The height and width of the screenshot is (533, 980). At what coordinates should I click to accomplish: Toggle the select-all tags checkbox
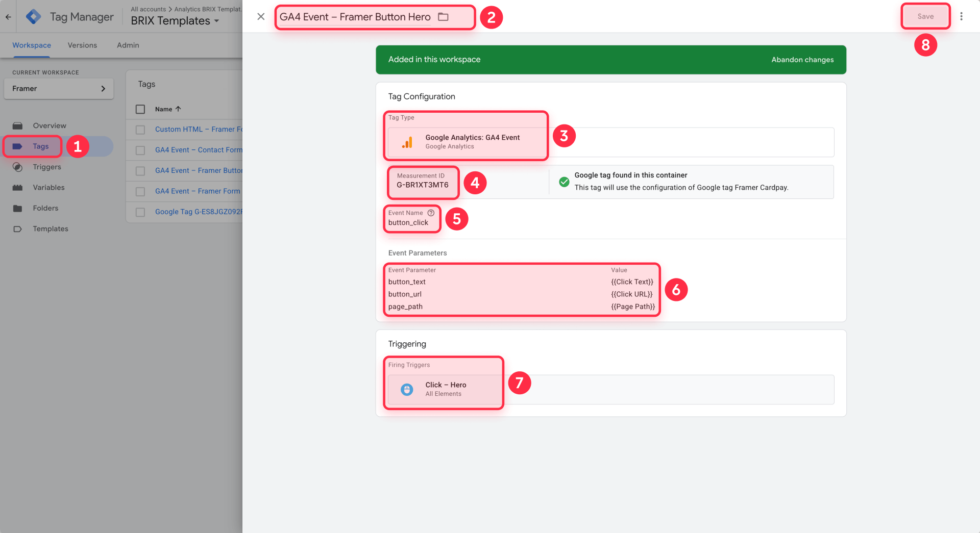point(140,109)
